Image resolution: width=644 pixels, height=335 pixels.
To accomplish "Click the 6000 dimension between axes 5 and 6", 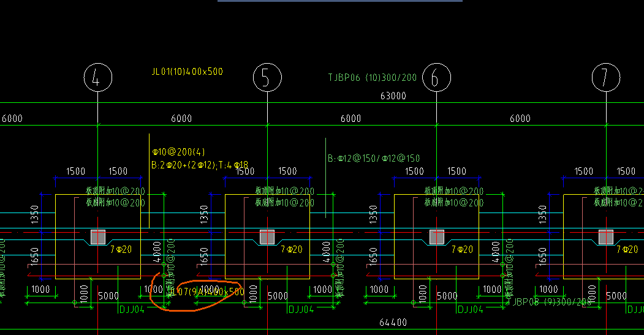I will tap(350, 118).
